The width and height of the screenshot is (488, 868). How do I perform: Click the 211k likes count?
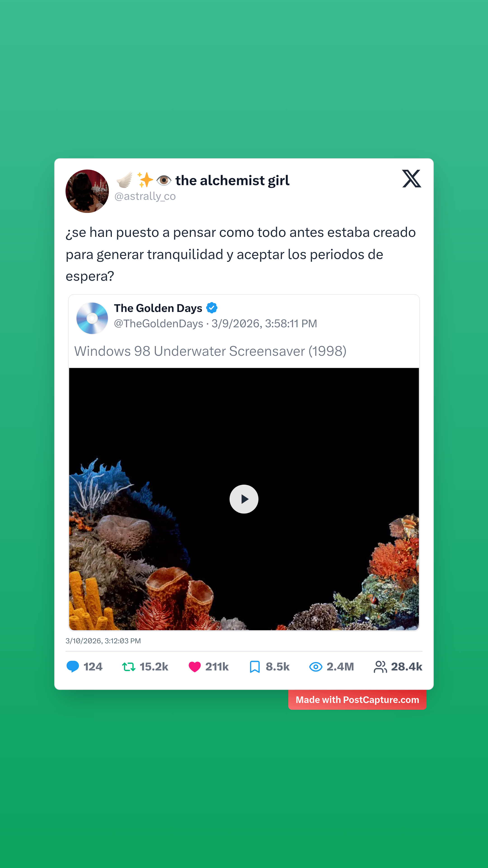217,667
